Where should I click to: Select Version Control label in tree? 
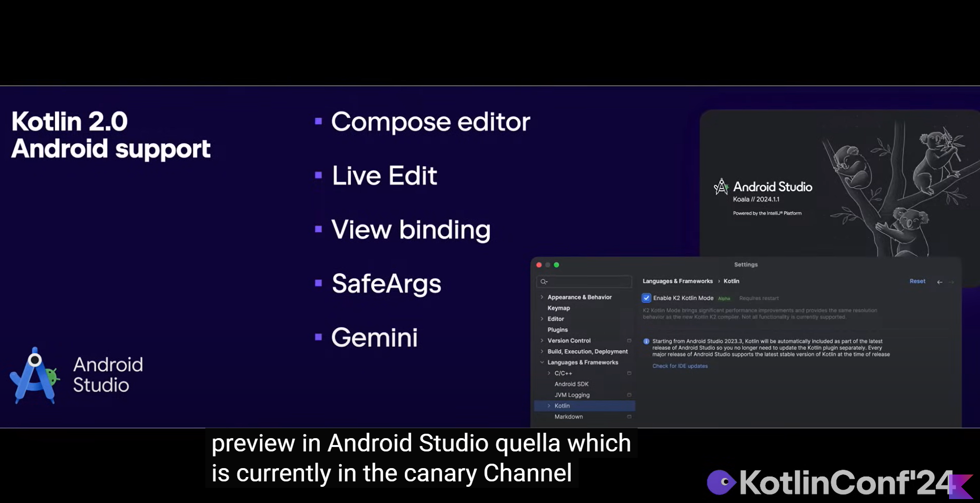click(569, 340)
